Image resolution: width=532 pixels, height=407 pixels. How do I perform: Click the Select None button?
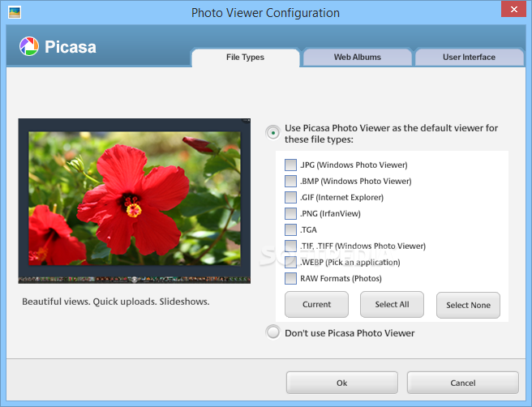[x=468, y=305]
